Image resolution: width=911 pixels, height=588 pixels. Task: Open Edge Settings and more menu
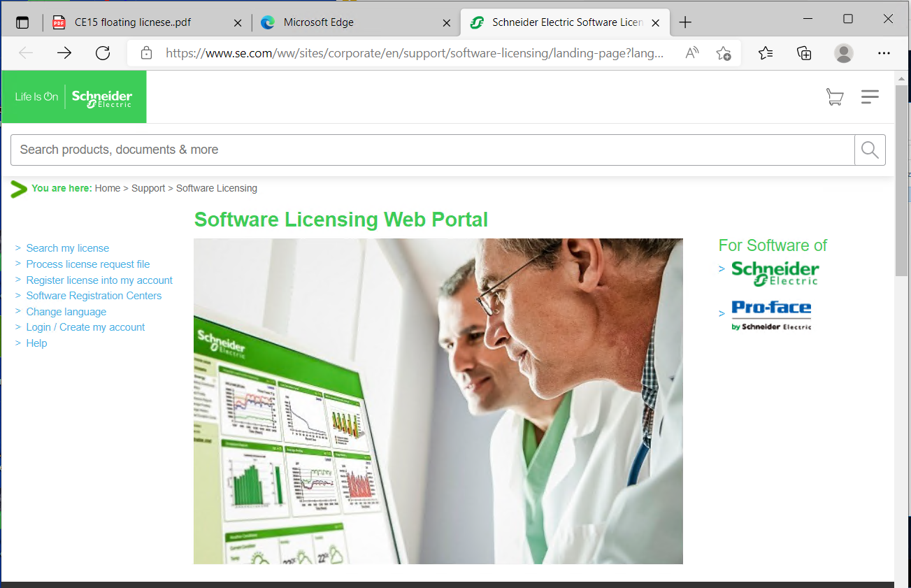point(884,53)
